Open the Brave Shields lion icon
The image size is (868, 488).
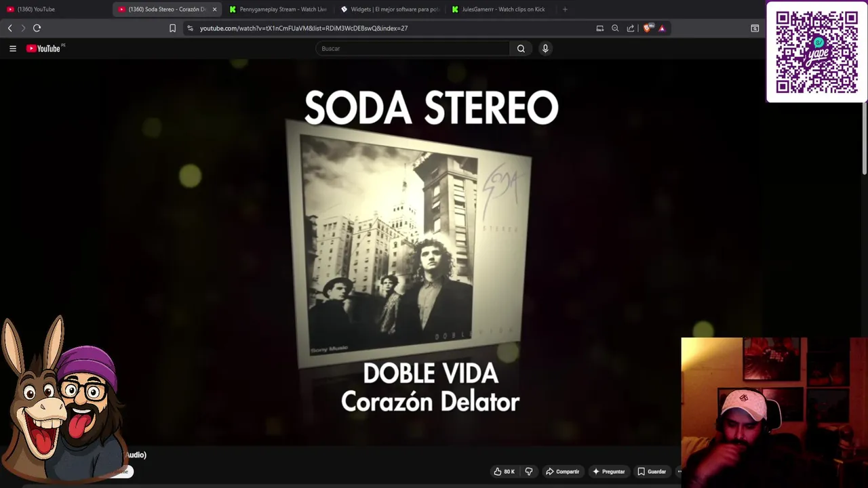[x=648, y=28]
